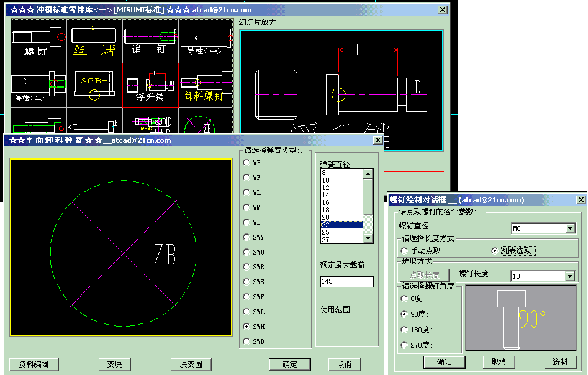
Task: Open the 螺钉长度 length dropdown
Action: pyautogui.click(x=570, y=276)
